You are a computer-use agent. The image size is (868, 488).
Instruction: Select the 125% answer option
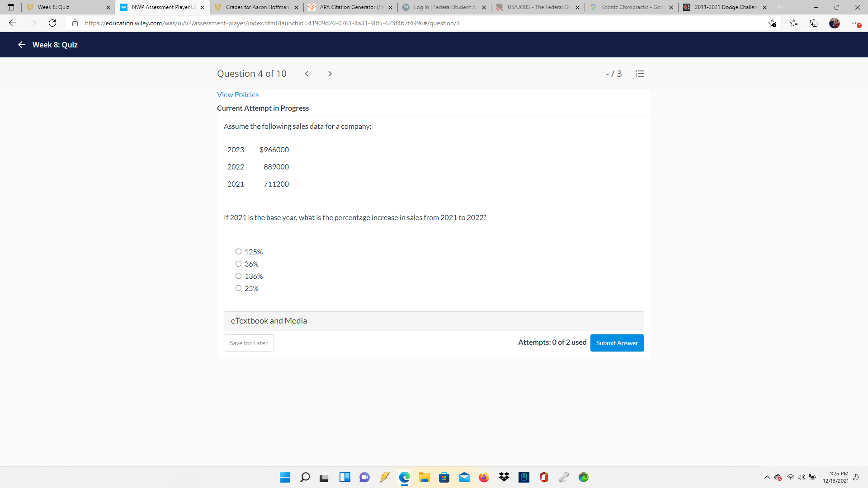point(238,252)
